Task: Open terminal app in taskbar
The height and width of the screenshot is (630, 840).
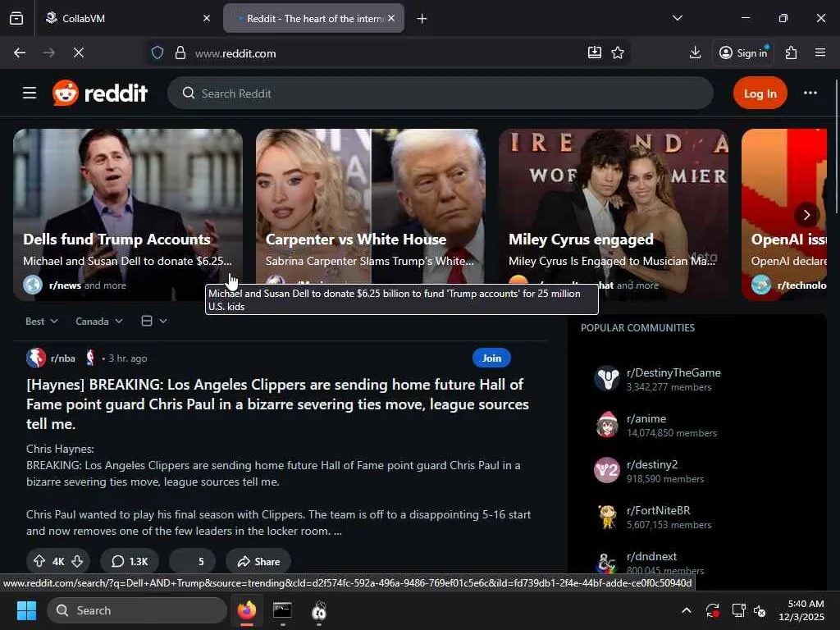Action: [x=282, y=610]
